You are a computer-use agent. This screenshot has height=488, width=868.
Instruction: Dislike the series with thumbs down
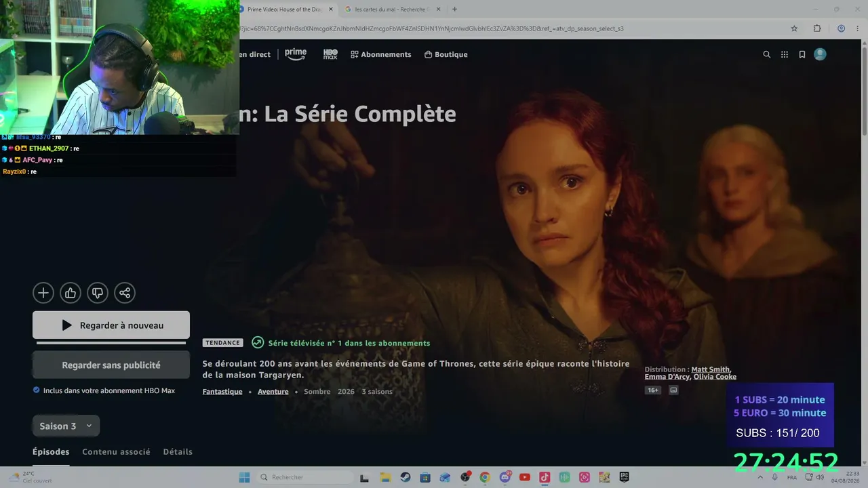coord(98,293)
